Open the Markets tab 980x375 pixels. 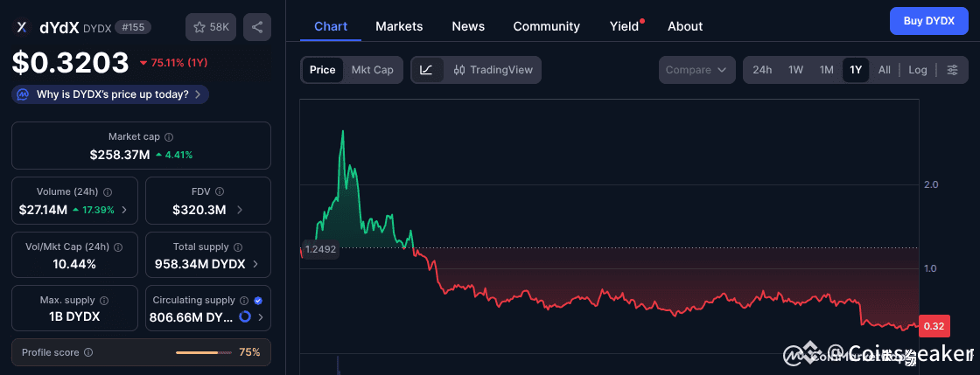point(399,26)
